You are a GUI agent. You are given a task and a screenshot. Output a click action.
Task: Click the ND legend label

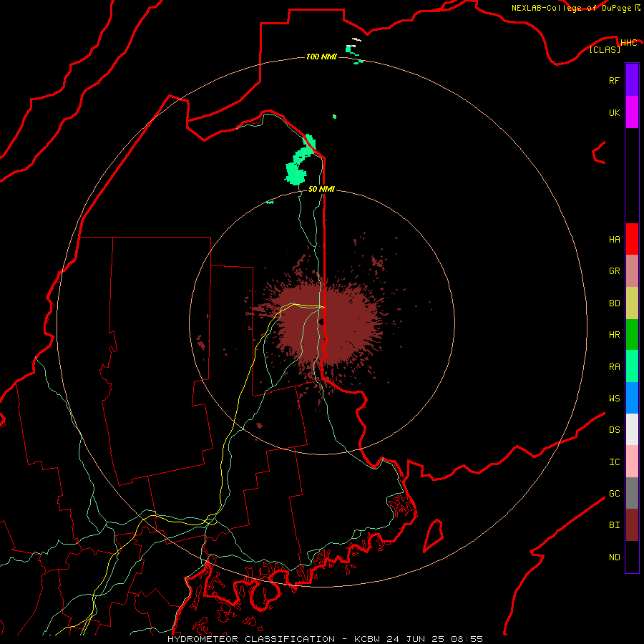click(614, 557)
